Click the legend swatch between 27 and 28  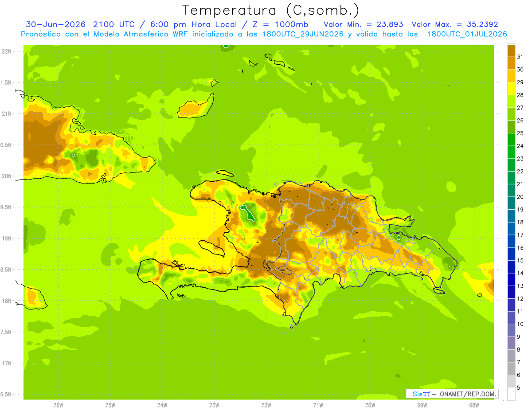511,102
